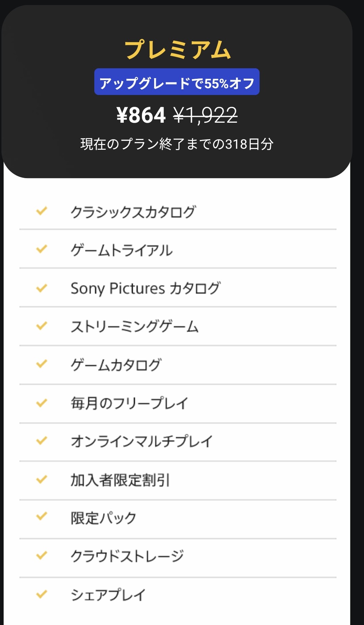
Task: Tap the ゲームトライアル feature text
Action: pyautogui.click(x=122, y=250)
